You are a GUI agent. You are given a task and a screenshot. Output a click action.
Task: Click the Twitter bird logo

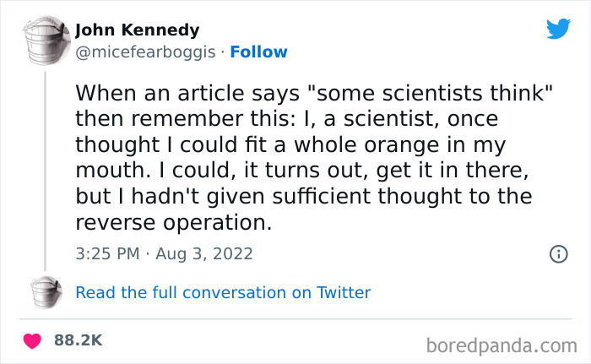point(557,30)
